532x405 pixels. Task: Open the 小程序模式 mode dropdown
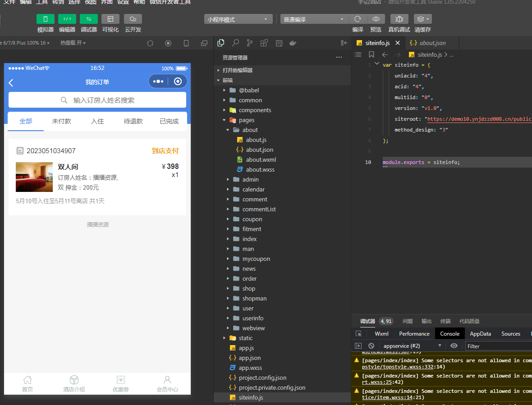(x=238, y=19)
